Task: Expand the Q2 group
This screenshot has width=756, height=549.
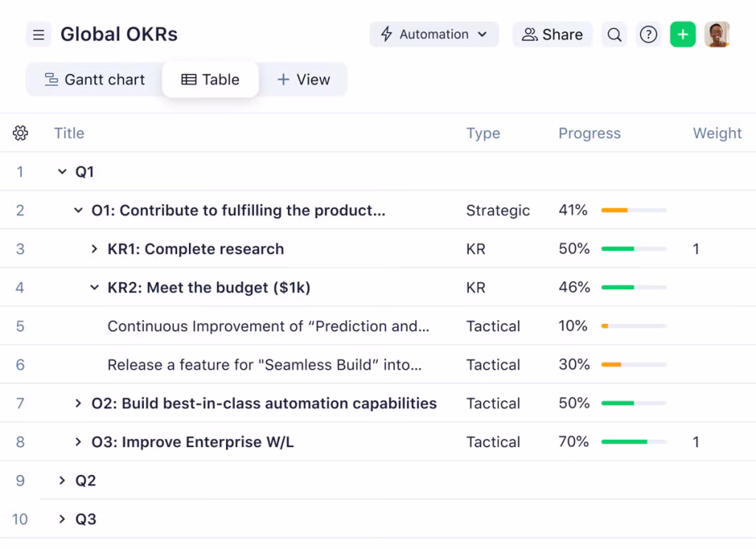Action: [x=62, y=481]
